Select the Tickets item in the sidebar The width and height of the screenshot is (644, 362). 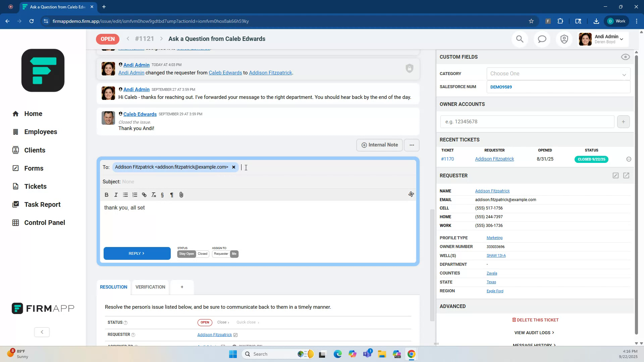click(x=35, y=186)
